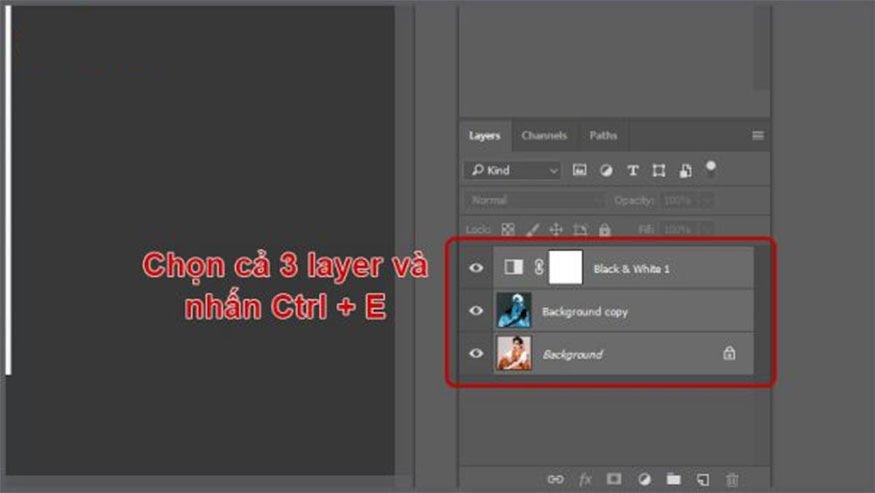Create new fill or adjustment layer
875x493 pixels.
pos(644,479)
